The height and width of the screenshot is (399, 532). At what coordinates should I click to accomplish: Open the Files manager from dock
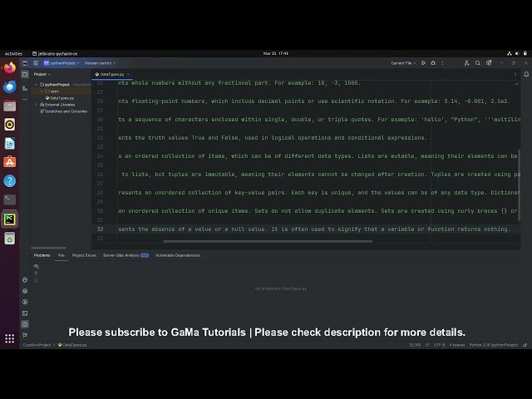click(9, 106)
